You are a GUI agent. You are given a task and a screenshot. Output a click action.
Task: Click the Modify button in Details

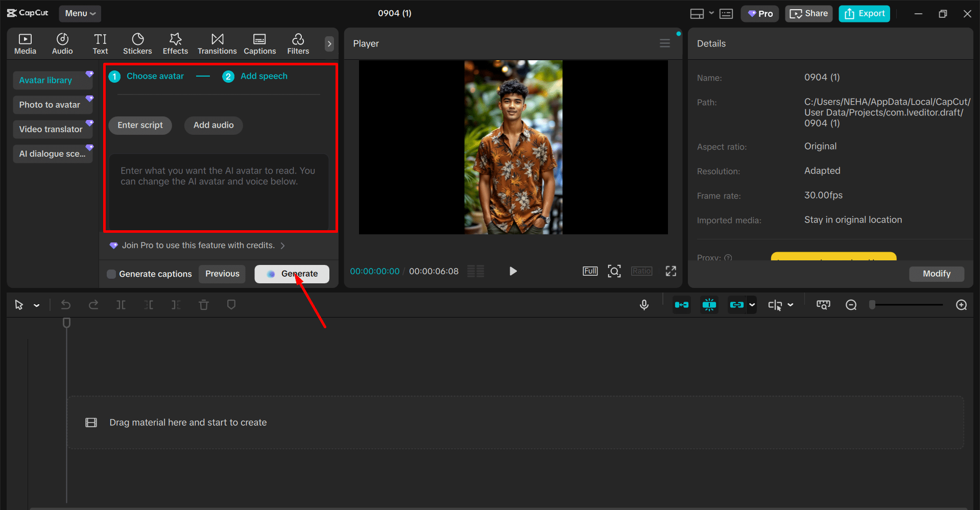pos(936,274)
